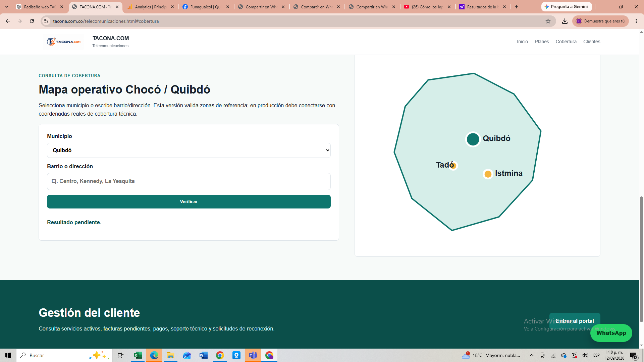Click the 'Gestión del cliente' heading
Screen dimensions: 644x362
coord(89,313)
